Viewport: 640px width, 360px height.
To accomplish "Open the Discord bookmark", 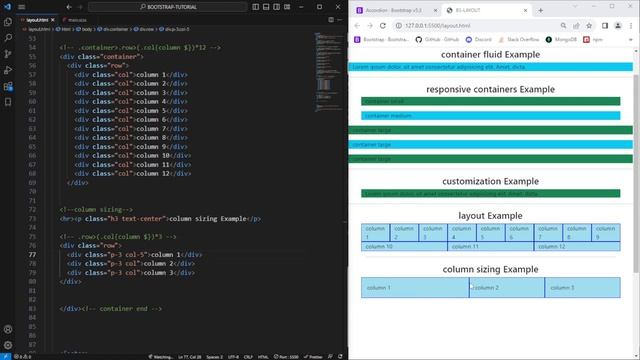I will click(x=479, y=40).
